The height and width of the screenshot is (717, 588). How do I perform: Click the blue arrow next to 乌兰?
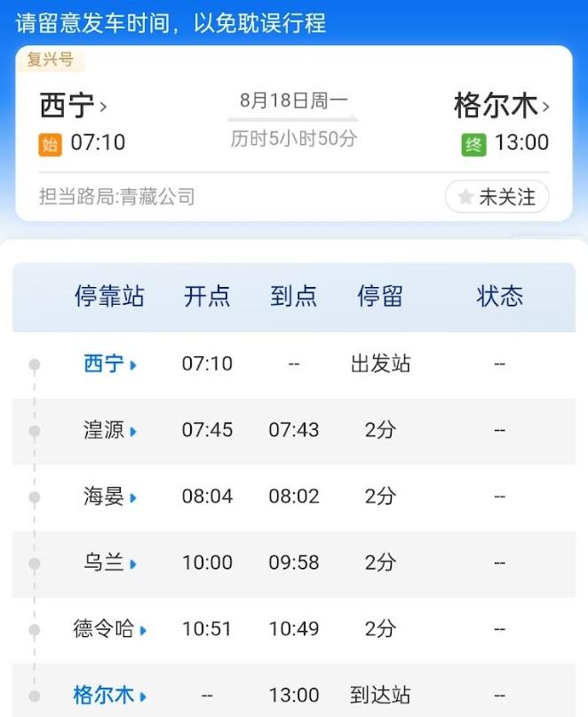coord(133,564)
